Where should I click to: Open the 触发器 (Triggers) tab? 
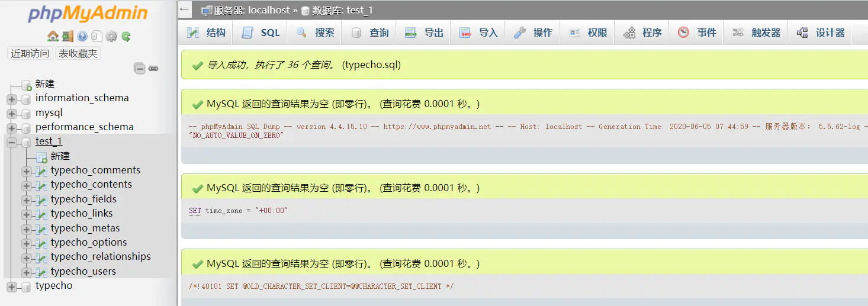pyautogui.click(x=756, y=33)
